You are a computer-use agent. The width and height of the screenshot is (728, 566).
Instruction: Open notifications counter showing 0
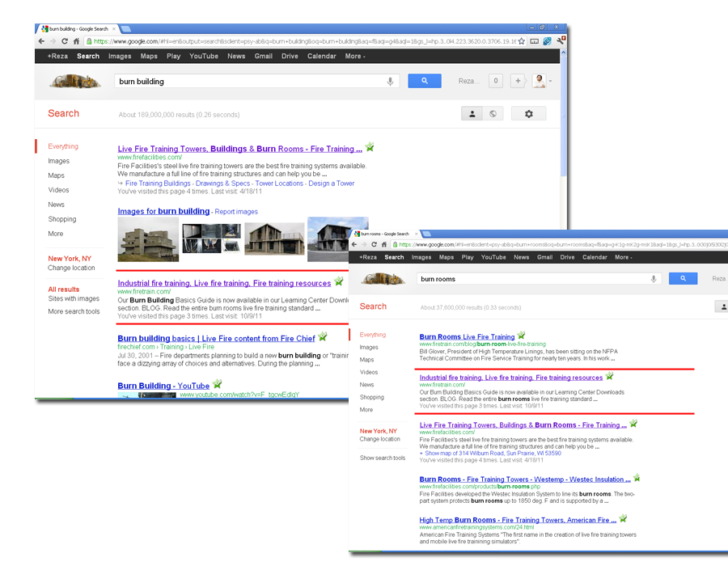[495, 81]
